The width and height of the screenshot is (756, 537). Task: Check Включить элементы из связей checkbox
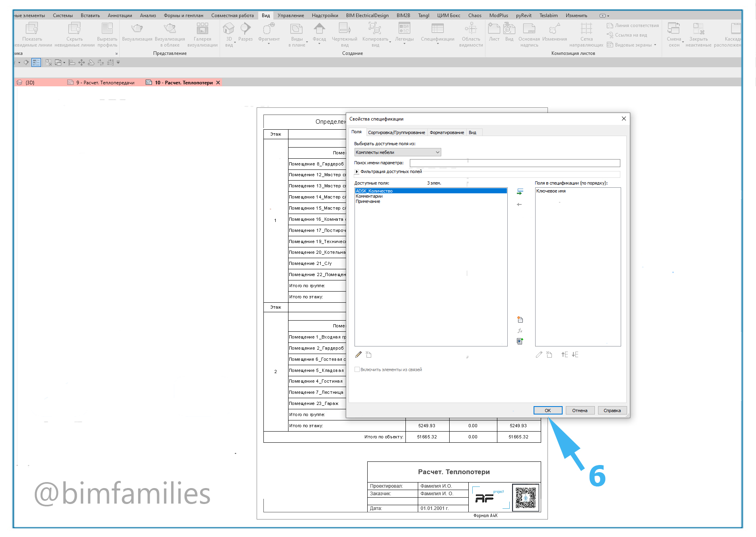(357, 370)
